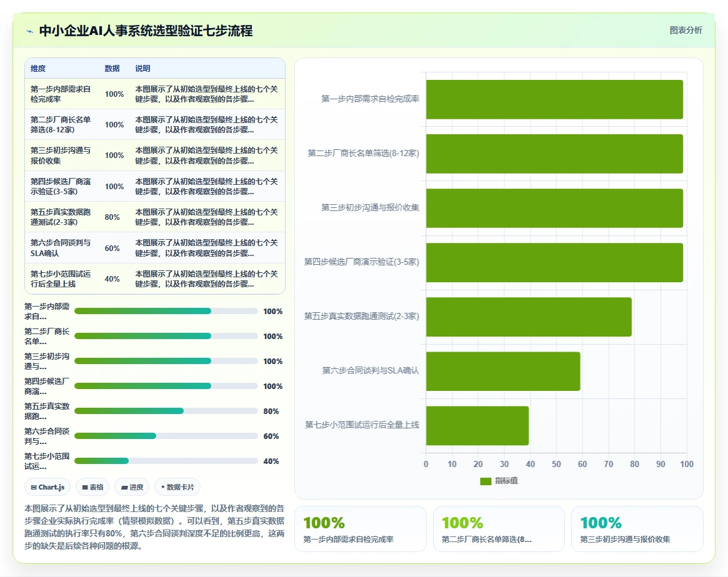Click the progress bar for 第三步初步沟通与...
This screenshot has width=728, height=577.
click(166, 361)
